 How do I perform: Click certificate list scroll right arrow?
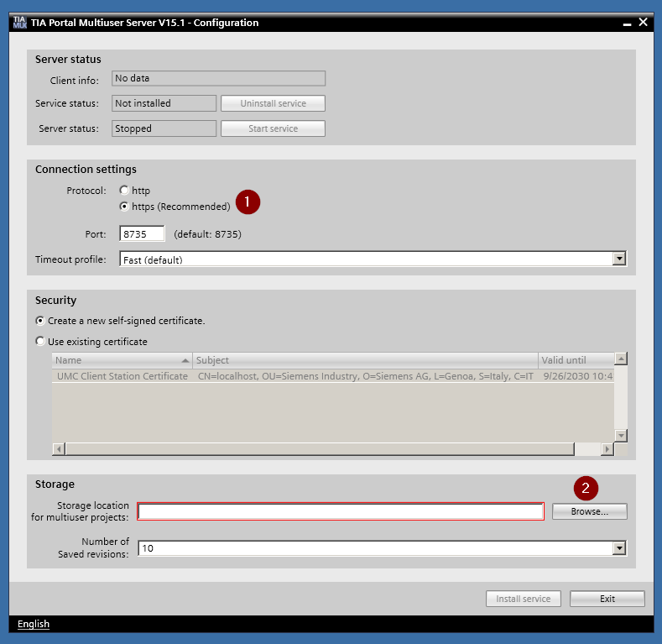[x=607, y=448]
